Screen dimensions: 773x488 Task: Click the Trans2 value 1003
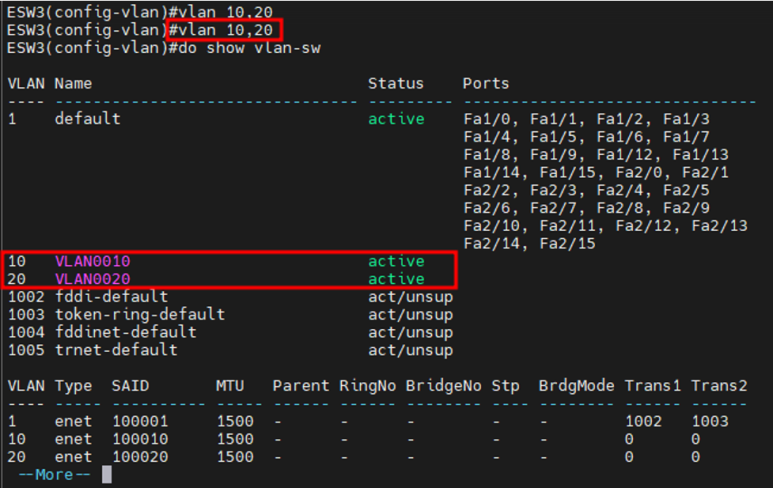pyautogui.click(x=710, y=421)
